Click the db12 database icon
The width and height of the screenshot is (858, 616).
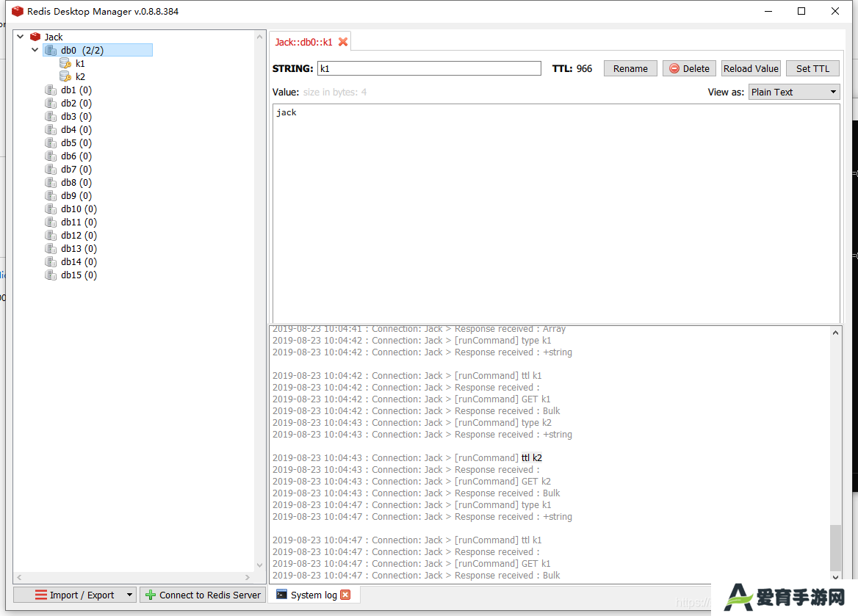pyautogui.click(x=51, y=235)
